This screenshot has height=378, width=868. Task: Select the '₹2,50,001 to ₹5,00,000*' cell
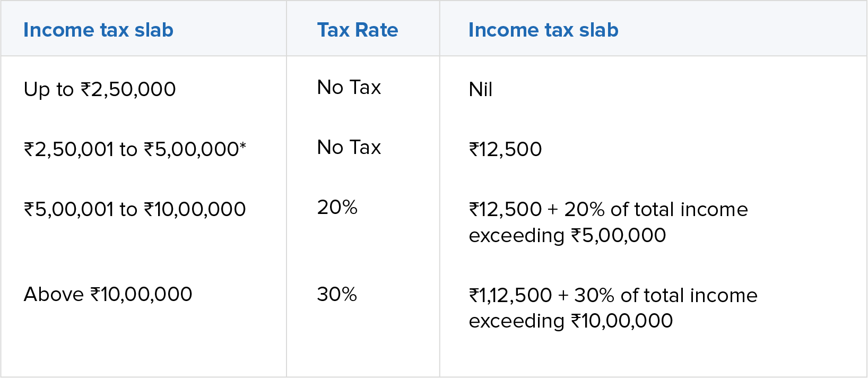pyautogui.click(x=135, y=149)
